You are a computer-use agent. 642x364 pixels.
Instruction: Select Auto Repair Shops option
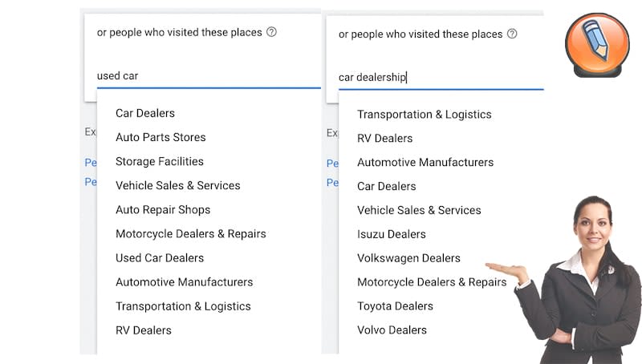pos(163,209)
